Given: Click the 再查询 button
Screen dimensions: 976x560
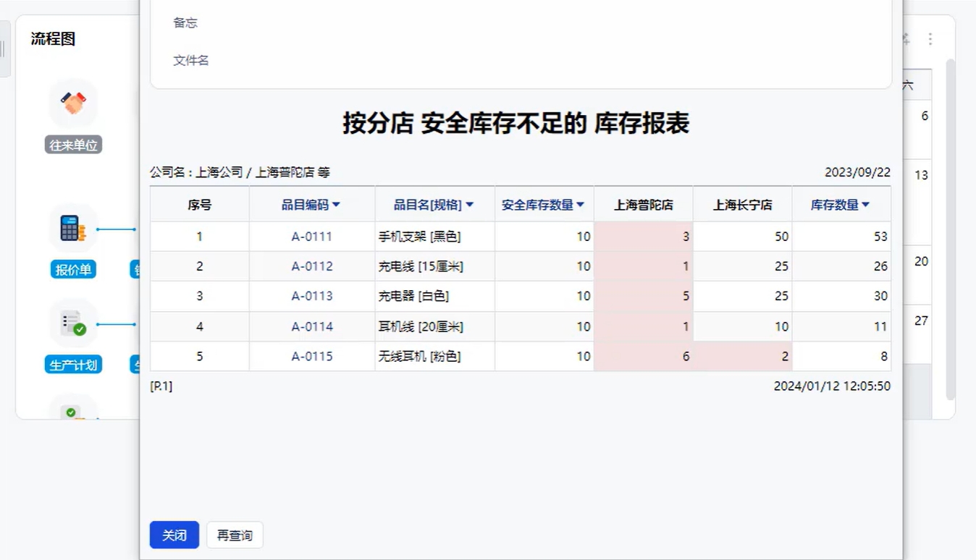Looking at the screenshot, I should [235, 535].
